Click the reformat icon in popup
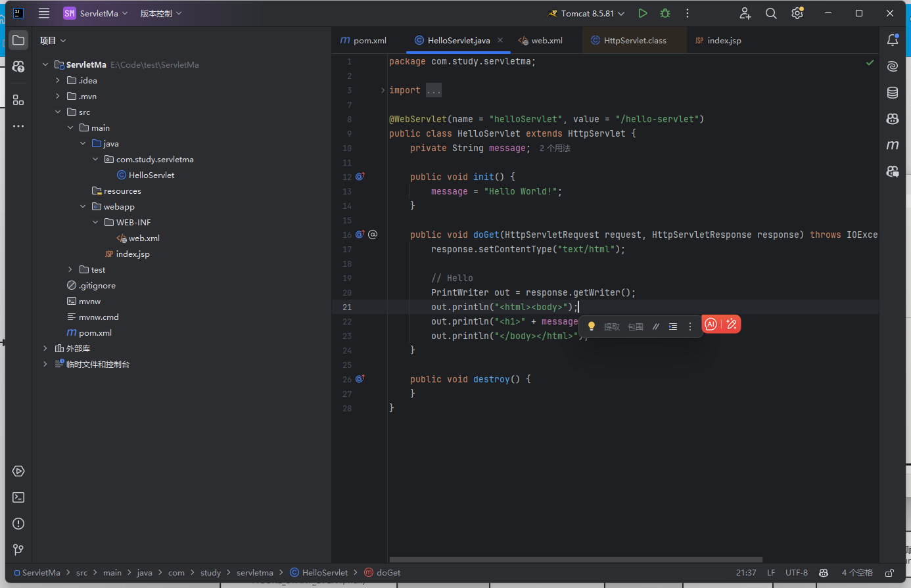 click(x=673, y=327)
